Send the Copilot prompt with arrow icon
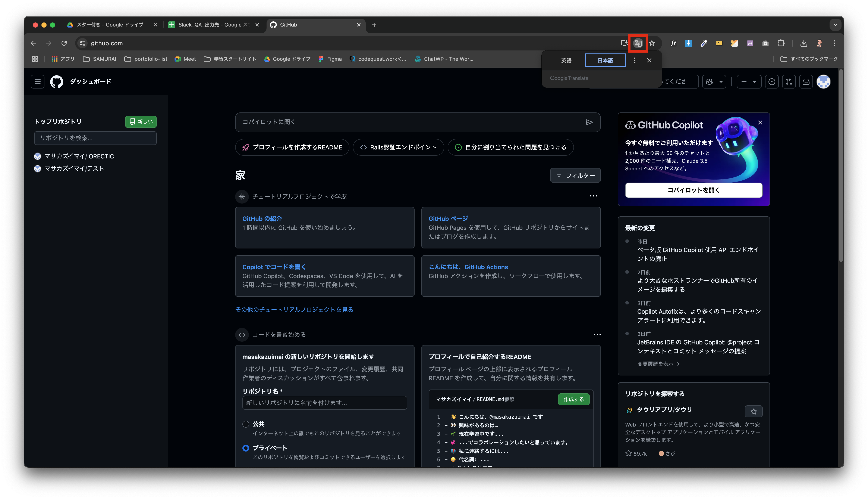The width and height of the screenshot is (868, 499). 589,122
